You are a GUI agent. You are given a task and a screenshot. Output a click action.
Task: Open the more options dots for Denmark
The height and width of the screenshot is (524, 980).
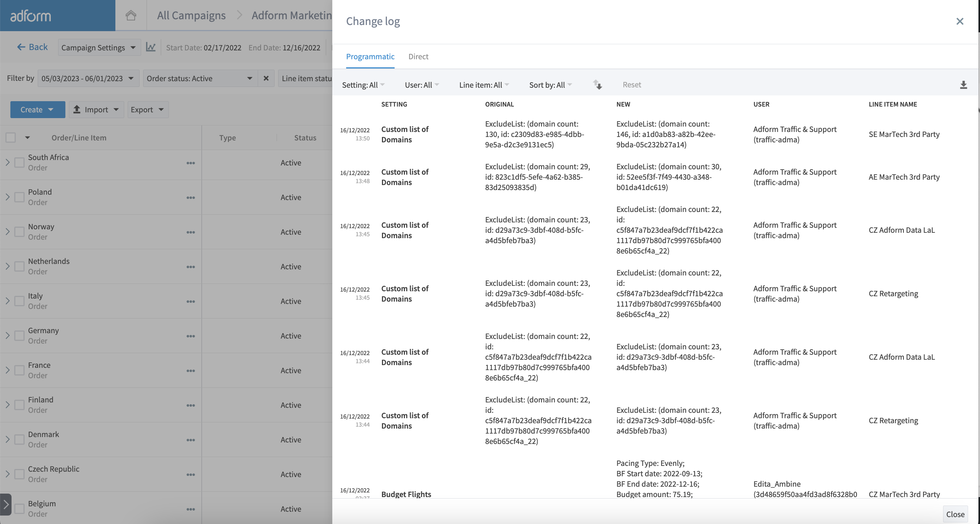[191, 440]
